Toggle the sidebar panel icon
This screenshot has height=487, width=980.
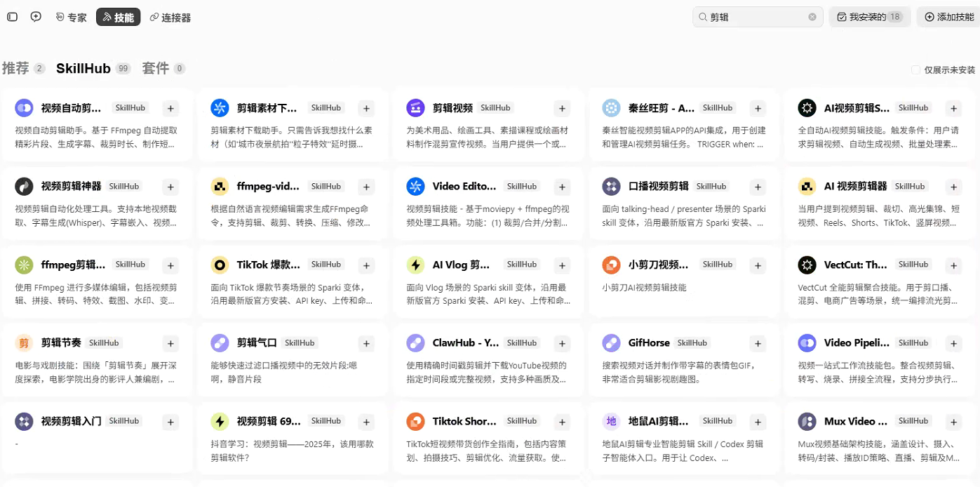12,17
